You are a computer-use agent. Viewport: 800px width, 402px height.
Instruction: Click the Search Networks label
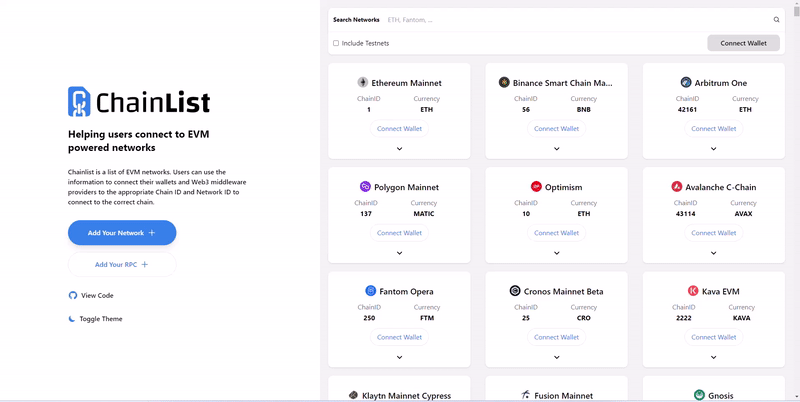356,20
